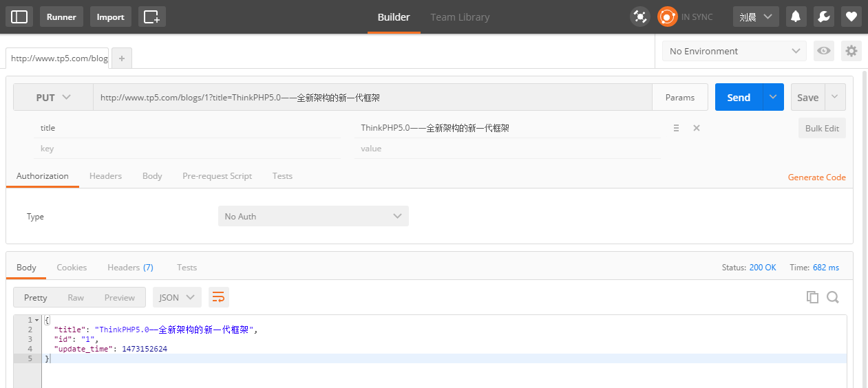Select the Authorization request tab
The width and height of the screenshot is (868, 388).
coord(43,176)
